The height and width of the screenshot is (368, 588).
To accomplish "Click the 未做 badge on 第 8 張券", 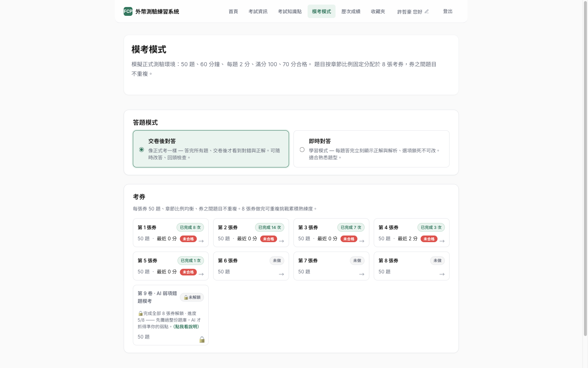I will pyautogui.click(x=437, y=261).
